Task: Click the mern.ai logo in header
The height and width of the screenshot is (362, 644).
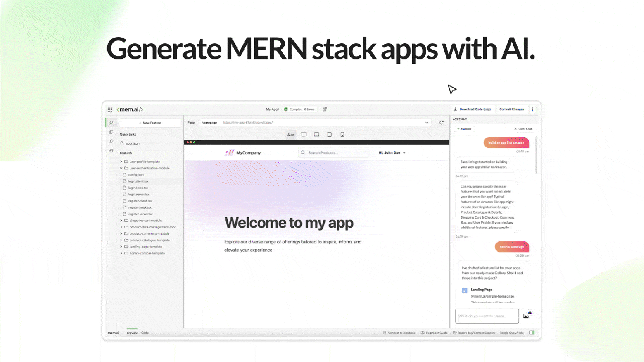Action: tap(129, 109)
